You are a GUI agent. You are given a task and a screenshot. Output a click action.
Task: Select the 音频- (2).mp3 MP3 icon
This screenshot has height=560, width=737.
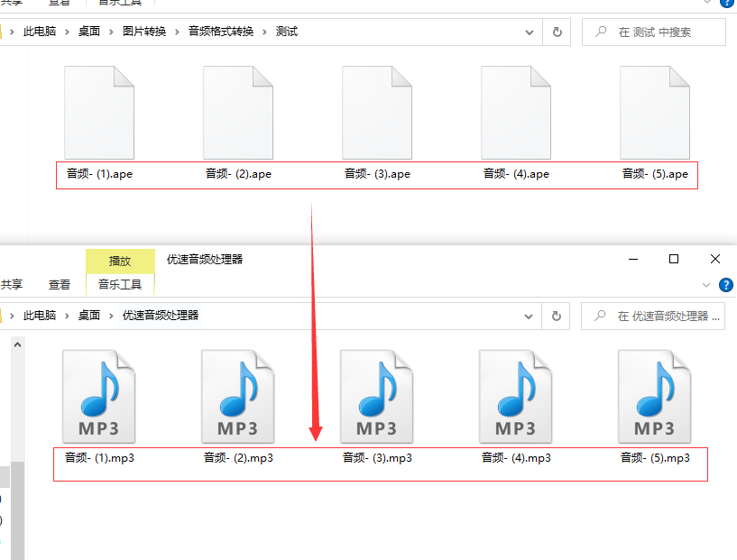tap(237, 395)
